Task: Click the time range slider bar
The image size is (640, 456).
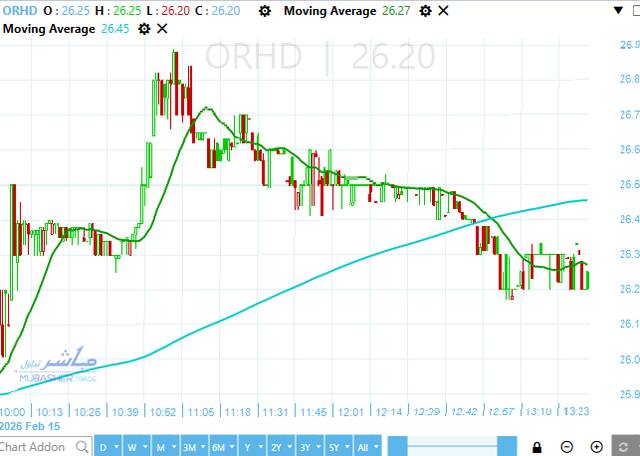Action: [452, 446]
